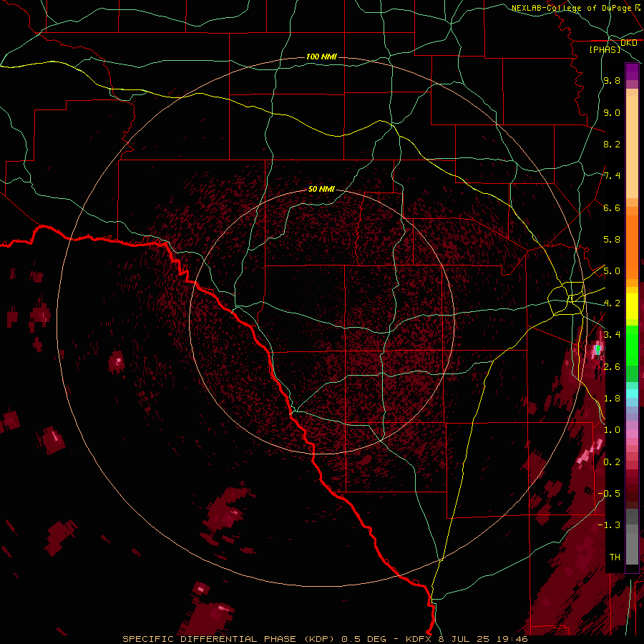
Task: Click the -0.5 value on the color scale
Action: (609, 494)
